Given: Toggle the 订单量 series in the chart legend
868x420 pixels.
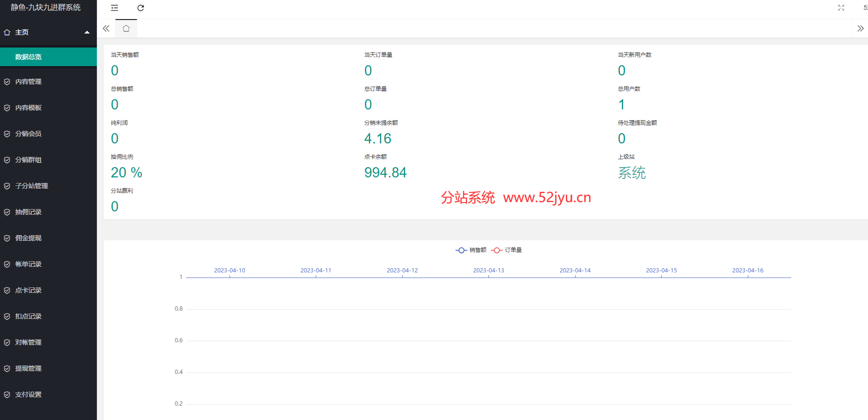Looking at the screenshot, I should (507, 250).
